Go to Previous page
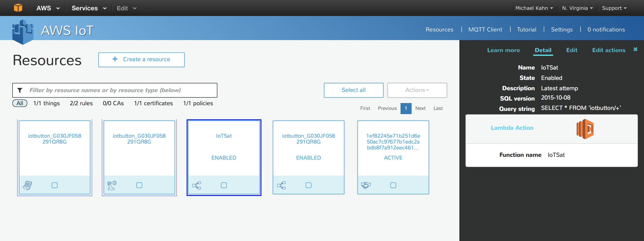Screen dimensions: 644x241 pyautogui.click(x=387, y=108)
